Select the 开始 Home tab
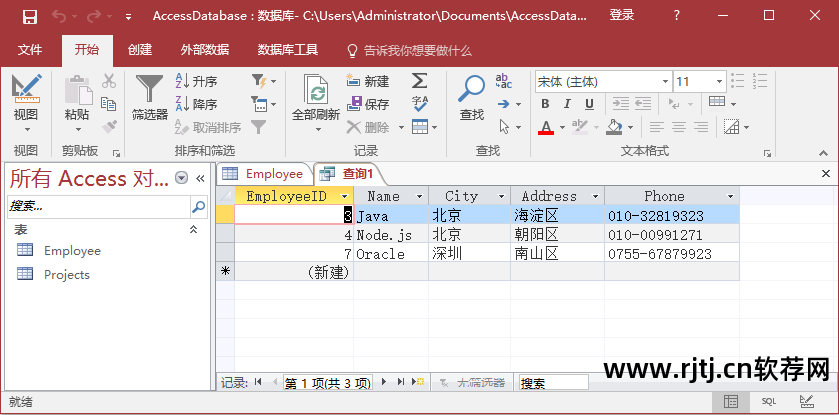The image size is (839, 415). [x=87, y=50]
